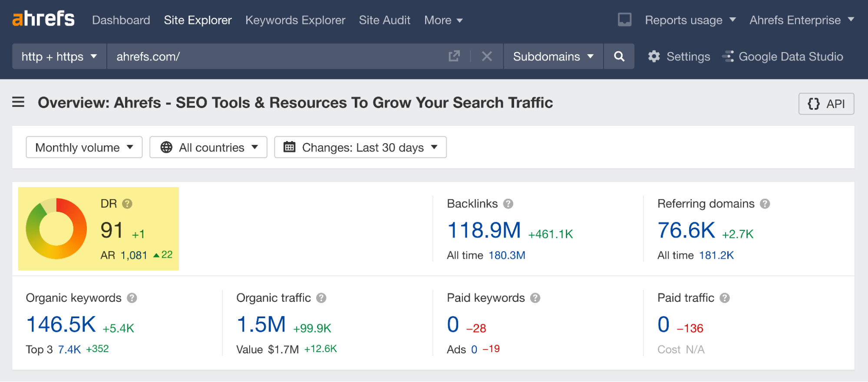The image size is (868, 382).
Task: Click Backlinks value 118.9M
Action: pos(484,230)
